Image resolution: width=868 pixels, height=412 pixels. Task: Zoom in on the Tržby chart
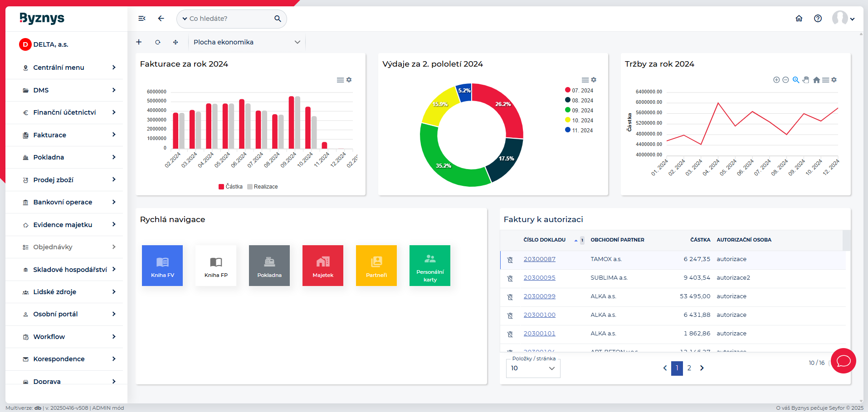pyautogui.click(x=776, y=80)
